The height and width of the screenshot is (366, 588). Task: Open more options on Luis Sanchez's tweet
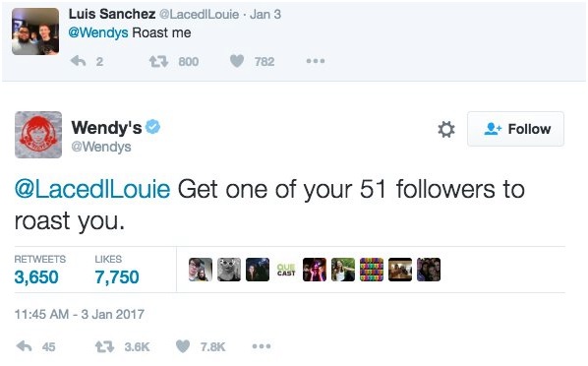pos(316,61)
